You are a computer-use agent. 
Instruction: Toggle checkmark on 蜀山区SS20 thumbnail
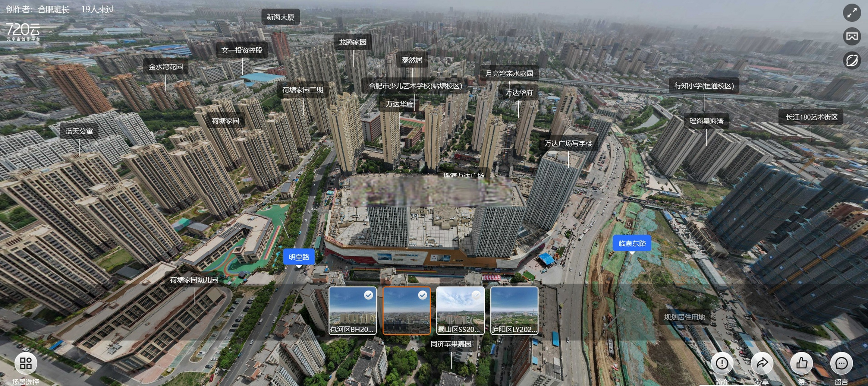pyautogui.click(x=476, y=295)
